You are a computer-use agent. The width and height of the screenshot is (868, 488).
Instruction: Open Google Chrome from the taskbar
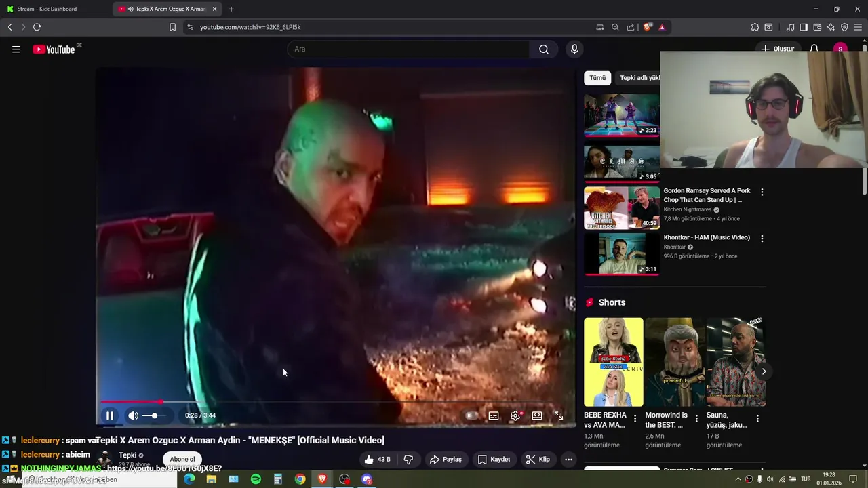(300, 479)
